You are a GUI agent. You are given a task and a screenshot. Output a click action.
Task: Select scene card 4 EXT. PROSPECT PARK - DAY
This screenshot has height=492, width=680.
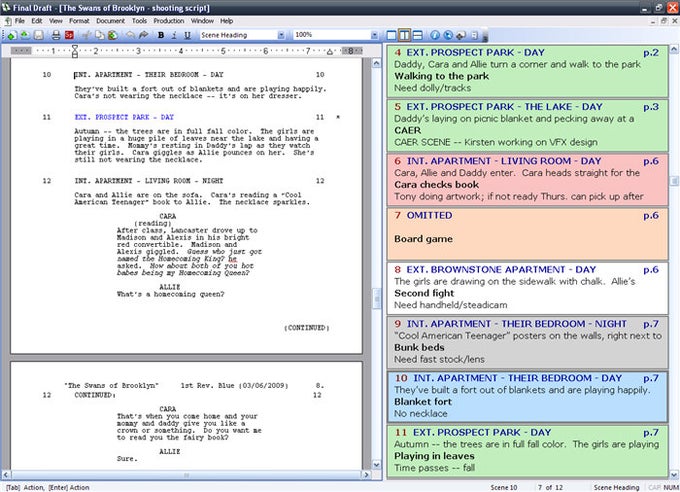pyautogui.click(x=527, y=71)
